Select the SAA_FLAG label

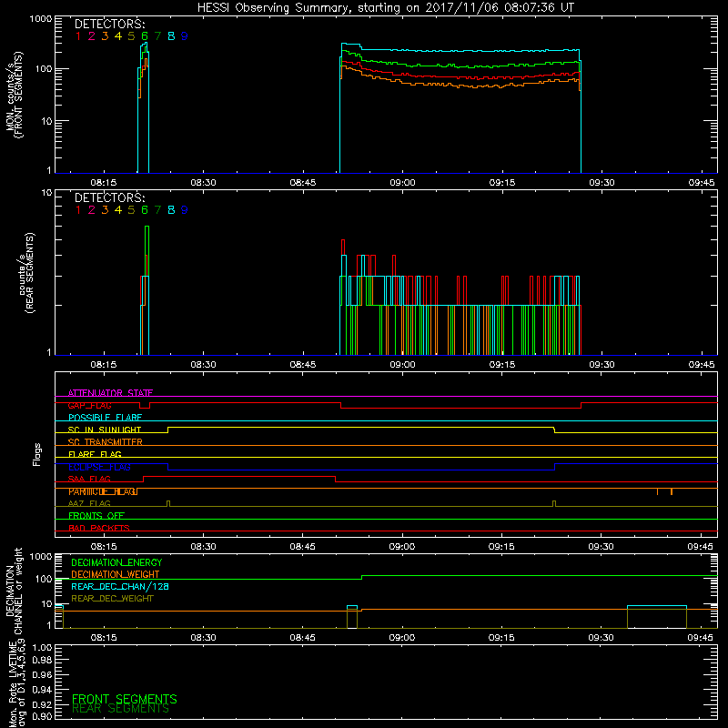pos(89,480)
